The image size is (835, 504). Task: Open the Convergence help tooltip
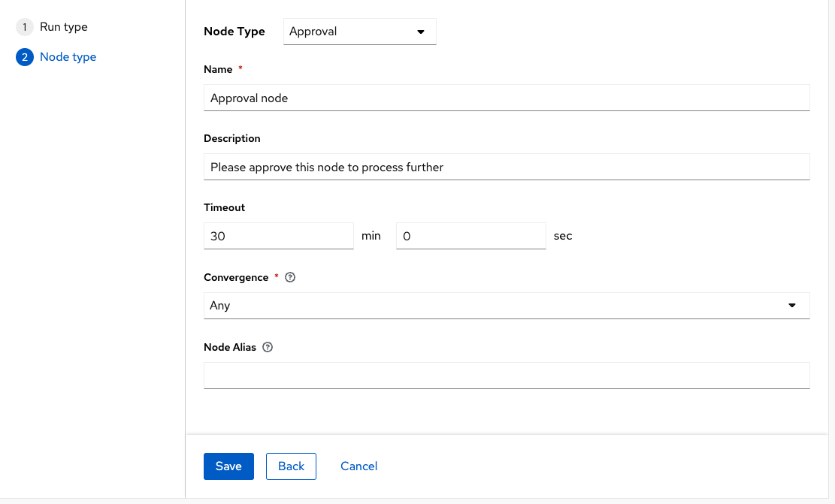[290, 277]
